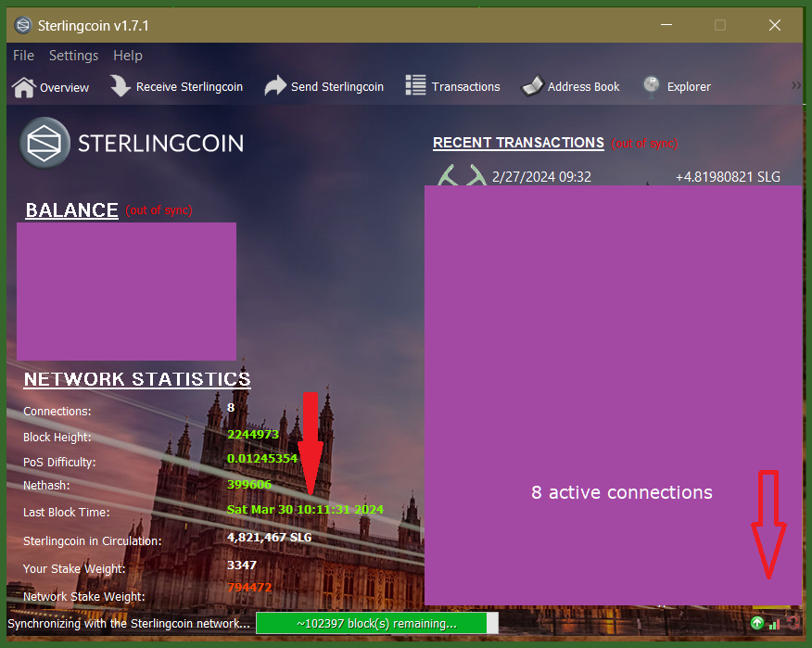This screenshot has height=648, width=812.
Task: Click the large Sterlingcoin logo emblem
Action: 44,143
